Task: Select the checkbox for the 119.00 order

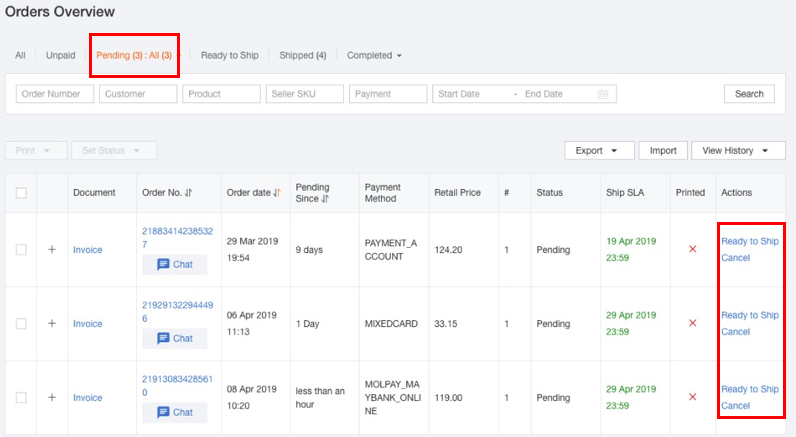Action: 21,397
